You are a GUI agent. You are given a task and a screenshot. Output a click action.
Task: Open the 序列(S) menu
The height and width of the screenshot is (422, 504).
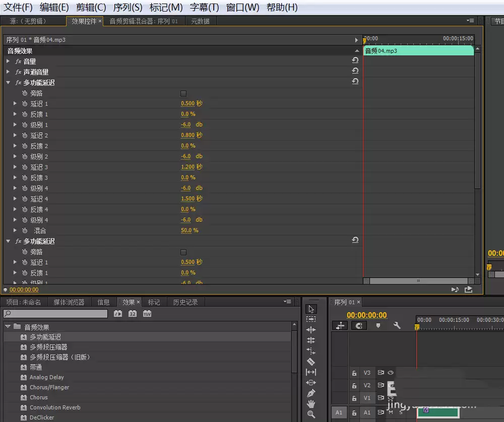point(128,7)
